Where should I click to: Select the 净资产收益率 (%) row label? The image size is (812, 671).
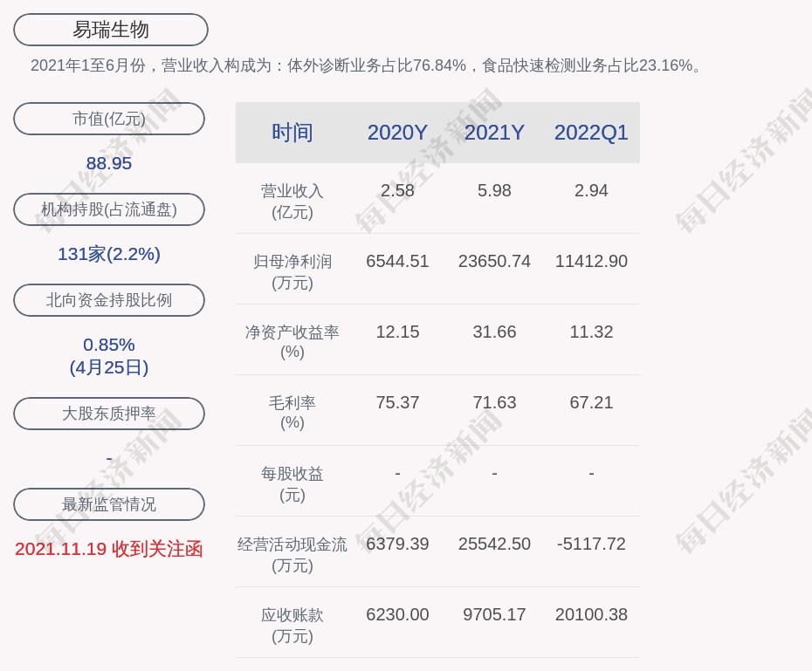(292, 342)
